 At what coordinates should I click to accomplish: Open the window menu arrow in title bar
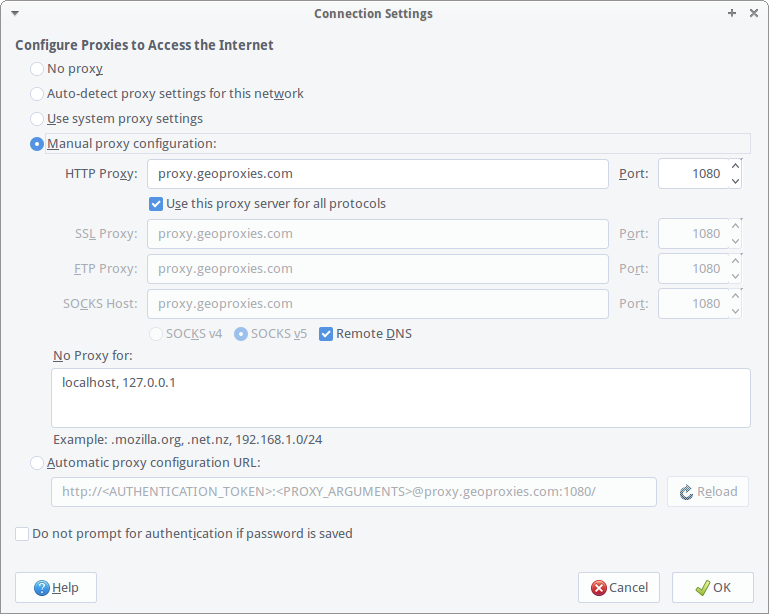15,13
